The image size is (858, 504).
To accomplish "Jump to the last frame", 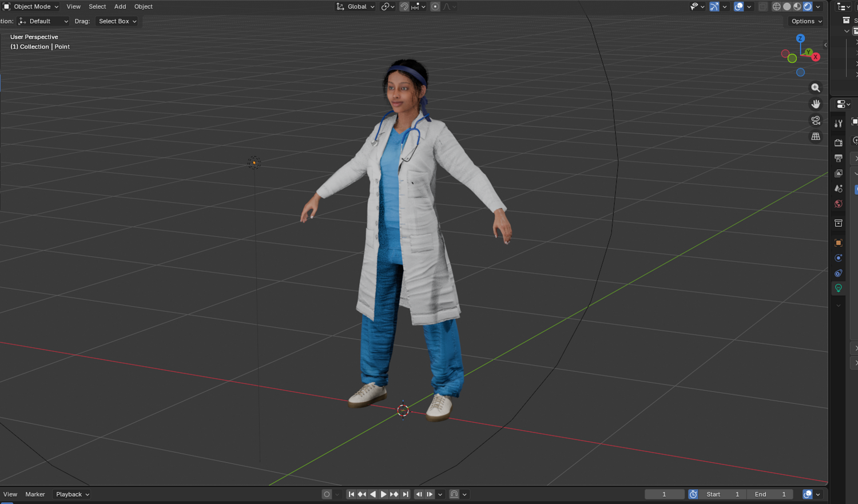I will [x=406, y=494].
